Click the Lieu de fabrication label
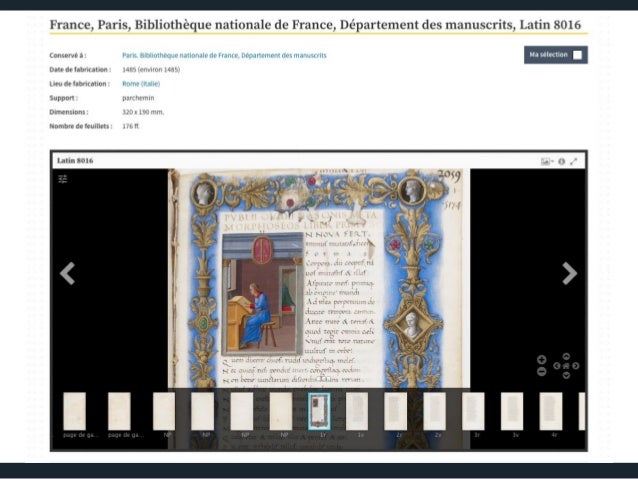 click(x=80, y=84)
